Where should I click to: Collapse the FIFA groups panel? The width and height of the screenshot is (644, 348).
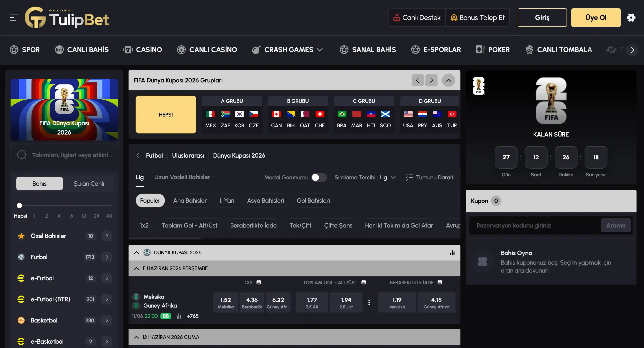[x=449, y=80]
